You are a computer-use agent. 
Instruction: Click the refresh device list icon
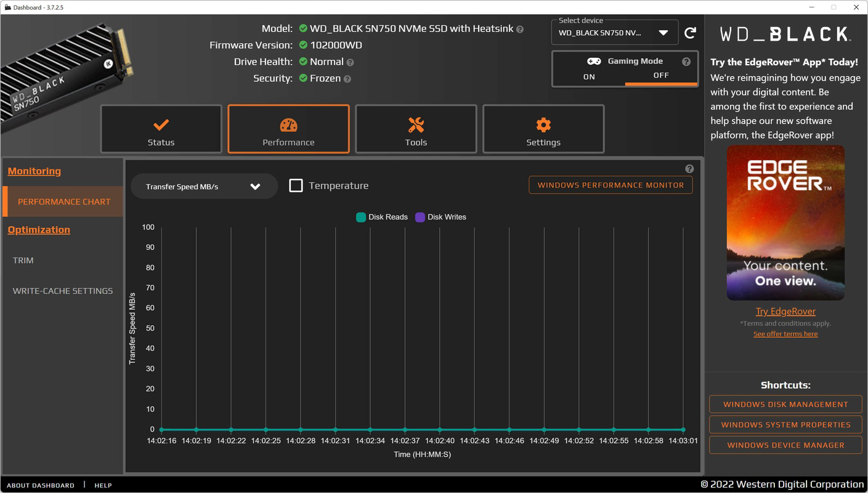[691, 32]
